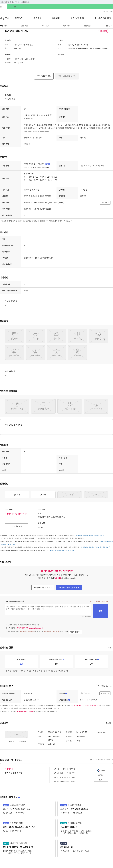The image size is (113, 868).
Task: Open the 직업 능력 개발 menu
Action: [77, 18]
